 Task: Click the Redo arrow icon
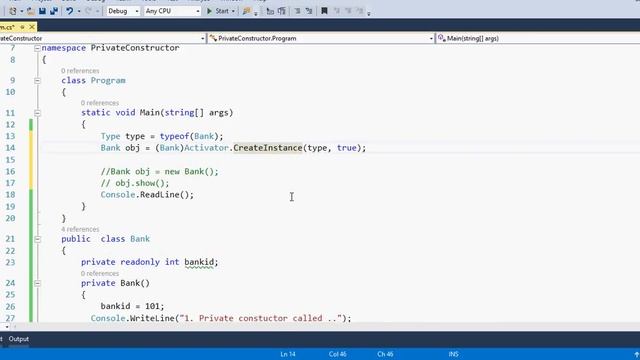click(x=88, y=11)
